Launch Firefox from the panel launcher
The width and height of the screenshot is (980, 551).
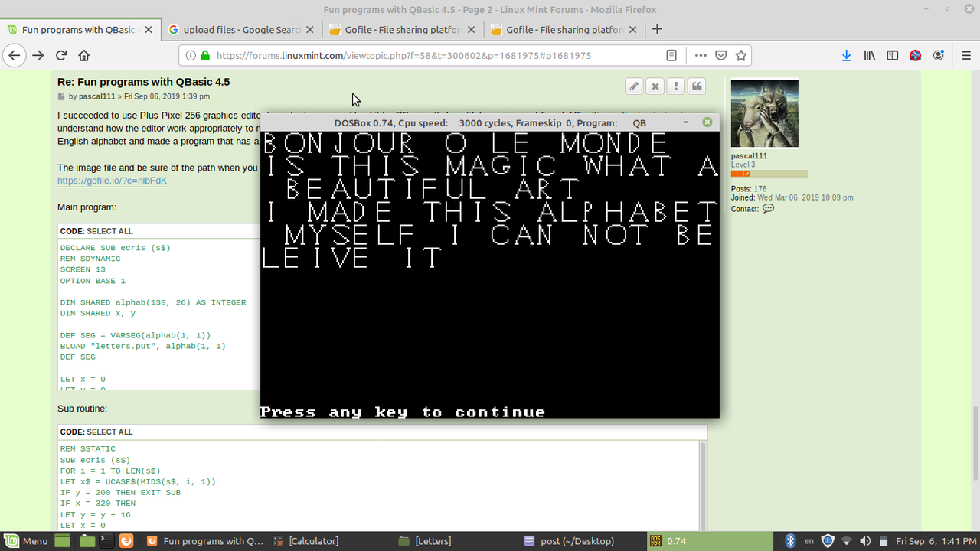[126, 540]
